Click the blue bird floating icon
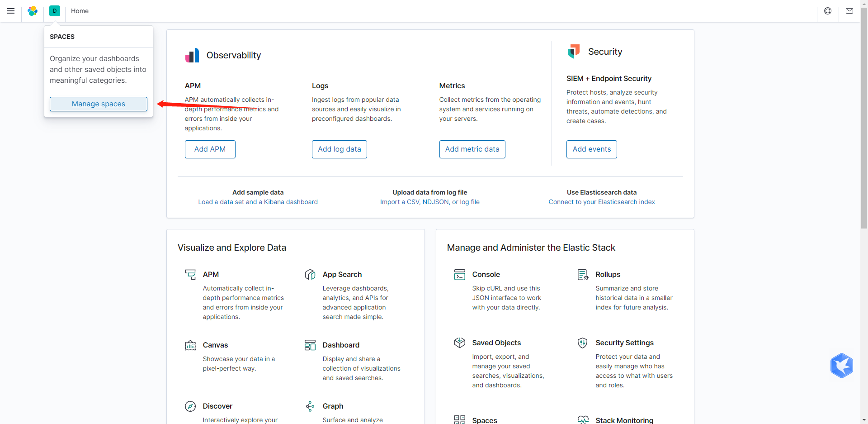Image resolution: width=868 pixels, height=424 pixels. click(x=842, y=366)
